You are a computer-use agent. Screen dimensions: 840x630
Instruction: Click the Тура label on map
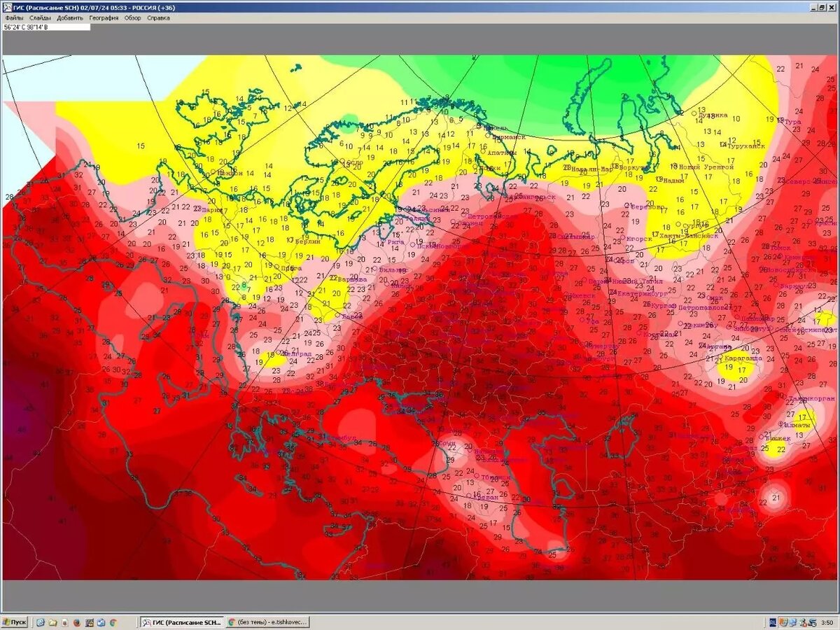click(x=792, y=122)
